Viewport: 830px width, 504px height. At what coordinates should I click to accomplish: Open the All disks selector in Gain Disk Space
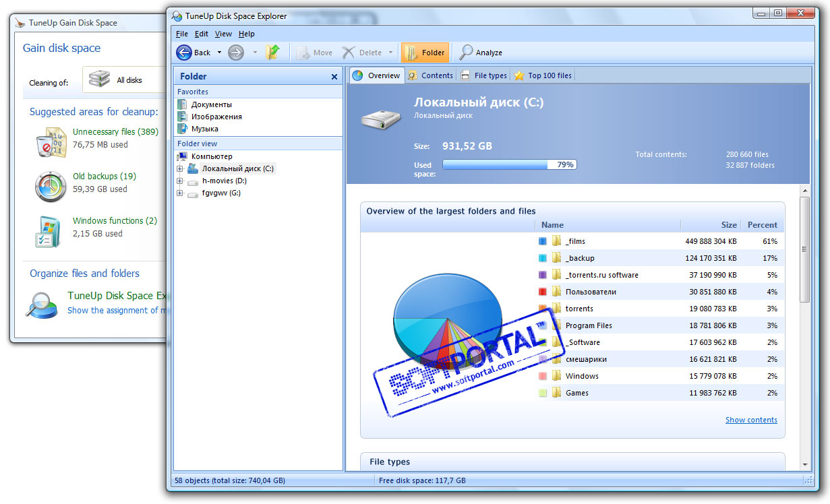coord(125,80)
